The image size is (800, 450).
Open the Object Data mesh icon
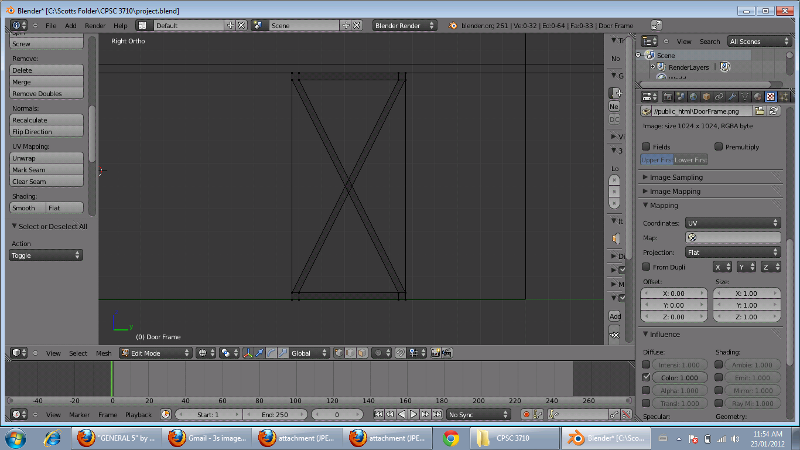point(745,96)
